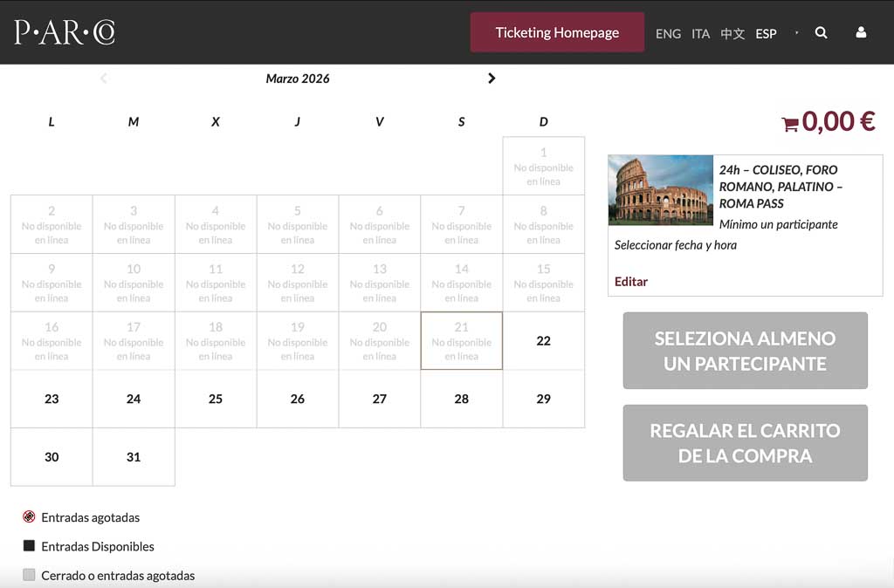The width and height of the screenshot is (894, 588).
Task: Click the Seleccionar fecha y hora text
Action: 676,245
